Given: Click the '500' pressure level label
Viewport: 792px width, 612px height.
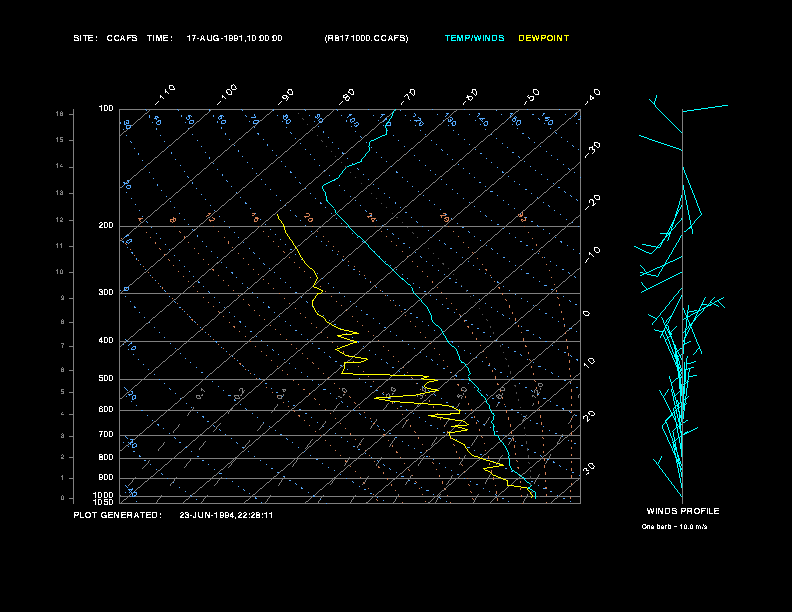Looking at the screenshot, I should click(x=106, y=379).
